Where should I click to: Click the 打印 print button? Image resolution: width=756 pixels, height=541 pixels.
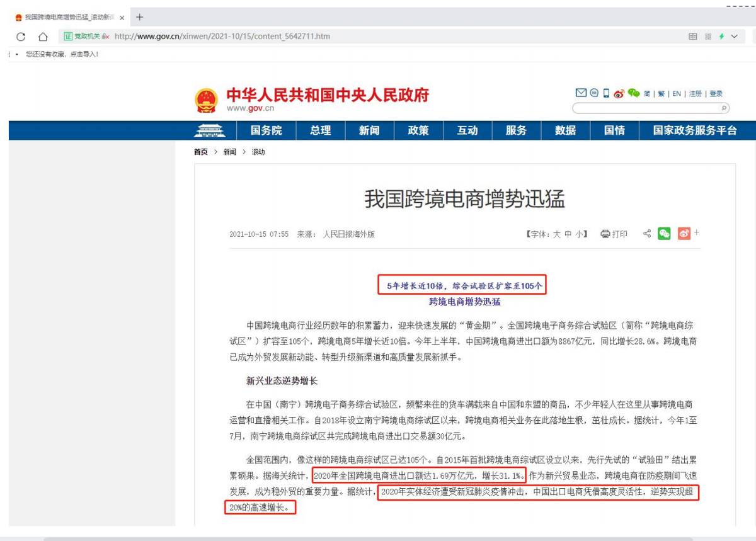pos(614,234)
